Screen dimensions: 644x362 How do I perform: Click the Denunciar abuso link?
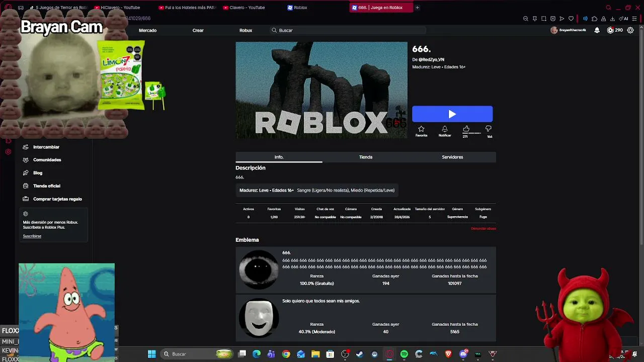point(484,229)
